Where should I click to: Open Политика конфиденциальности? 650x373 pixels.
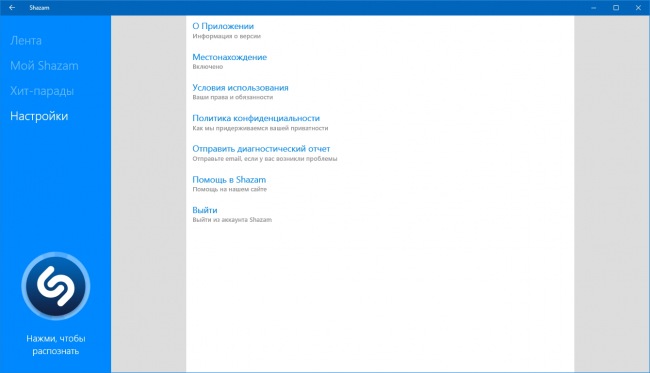pos(256,118)
